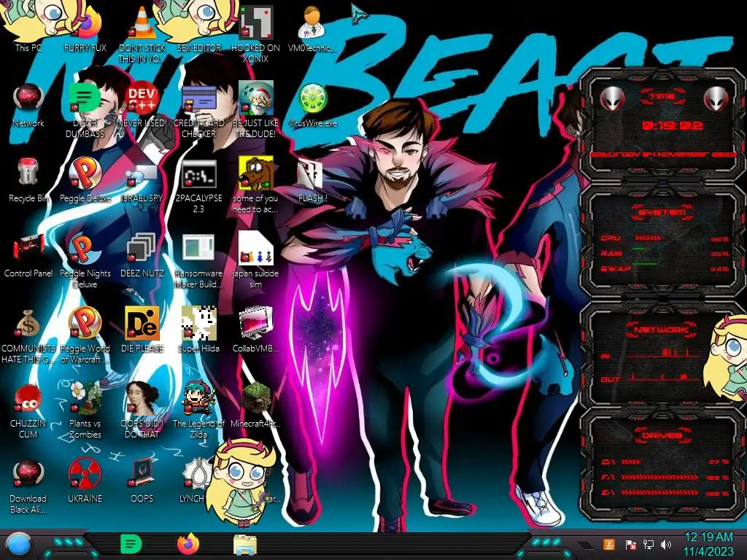The image size is (747, 560).
Task: Open the FLASH ! desktop icon
Action: pos(311,175)
